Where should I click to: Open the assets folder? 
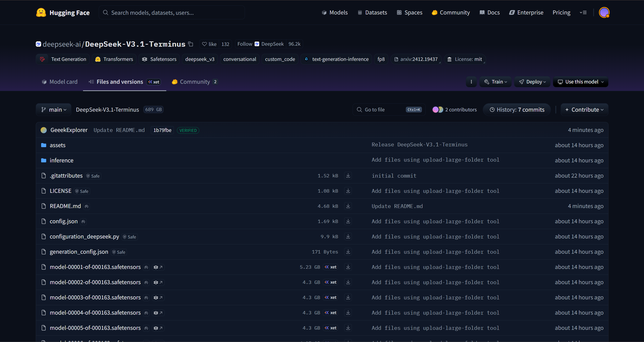[x=57, y=145]
